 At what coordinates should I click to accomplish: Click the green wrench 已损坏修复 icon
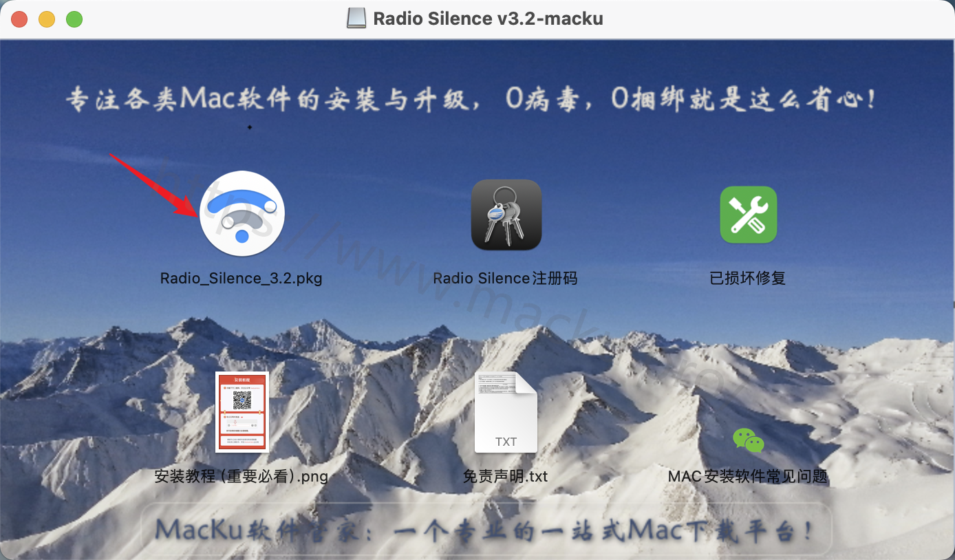tap(749, 215)
